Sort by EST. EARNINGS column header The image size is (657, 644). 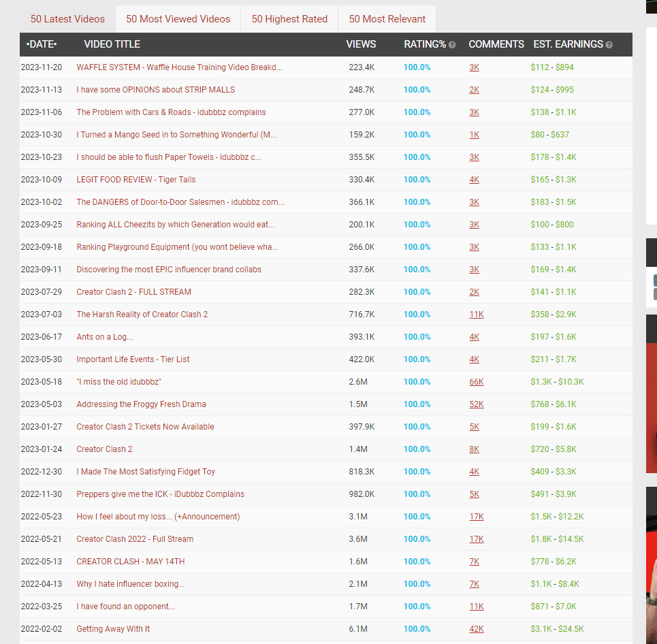point(568,44)
